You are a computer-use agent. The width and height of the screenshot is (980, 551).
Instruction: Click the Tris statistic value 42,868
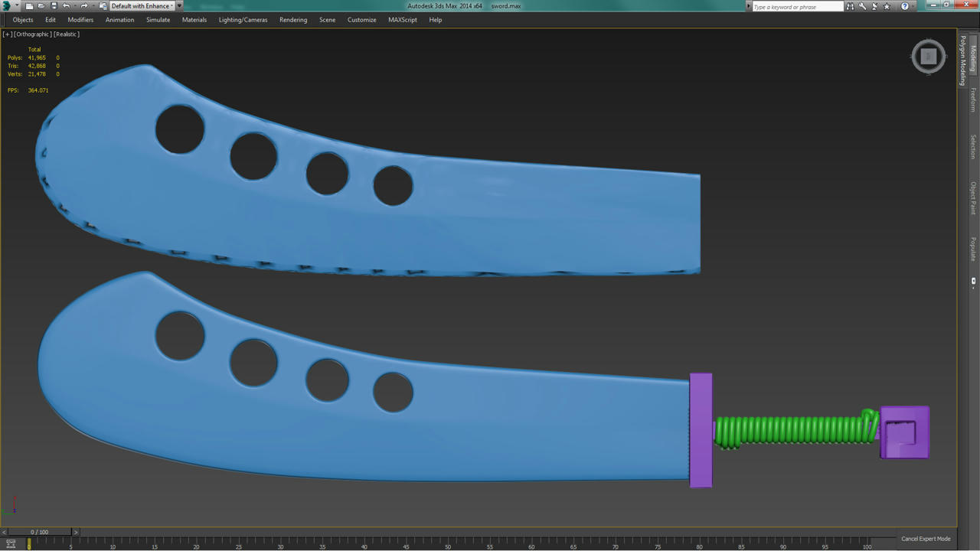37,66
